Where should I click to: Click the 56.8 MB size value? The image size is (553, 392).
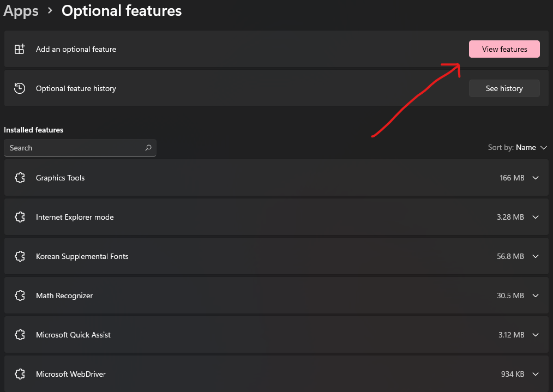(x=510, y=256)
